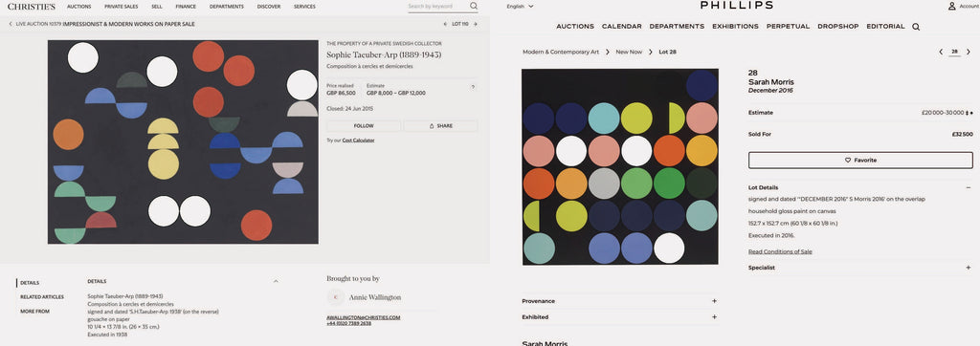Click the Favorite button on Phillips
The width and height of the screenshot is (980, 346).
[x=860, y=160]
